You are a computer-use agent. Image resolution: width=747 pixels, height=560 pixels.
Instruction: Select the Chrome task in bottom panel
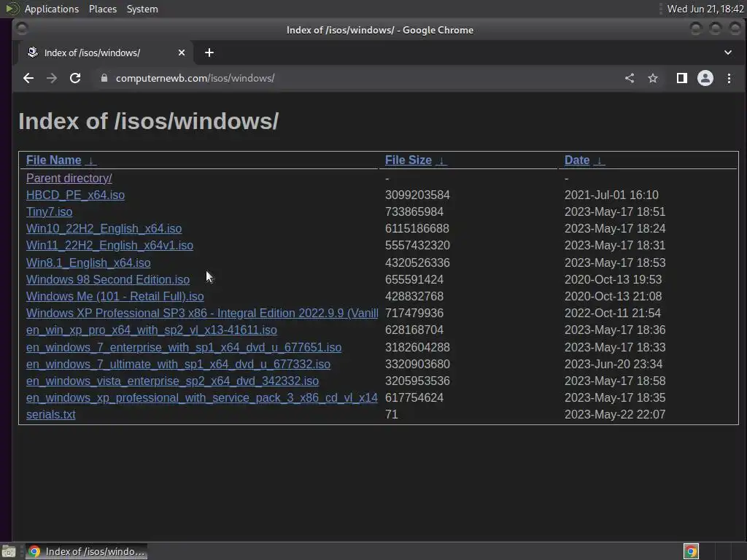click(x=86, y=551)
